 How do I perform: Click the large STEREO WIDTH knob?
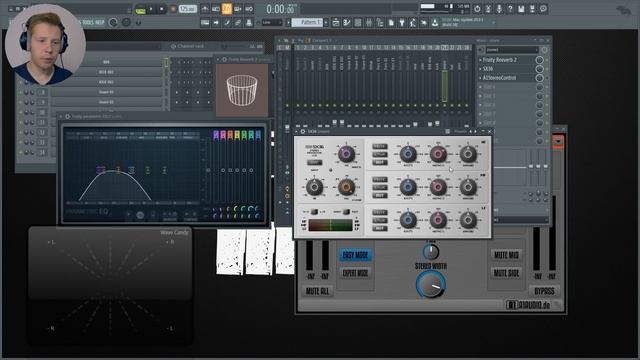pyautogui.click(x=431, y=284)
